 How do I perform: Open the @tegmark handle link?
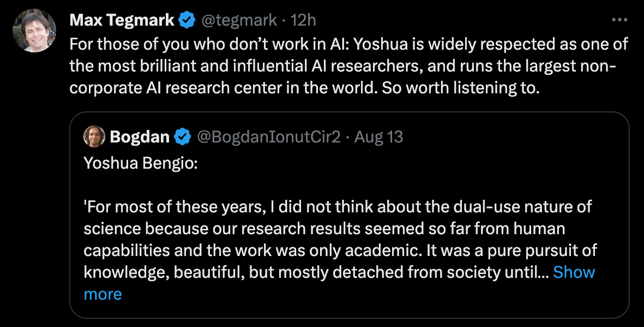coord(239,20)
